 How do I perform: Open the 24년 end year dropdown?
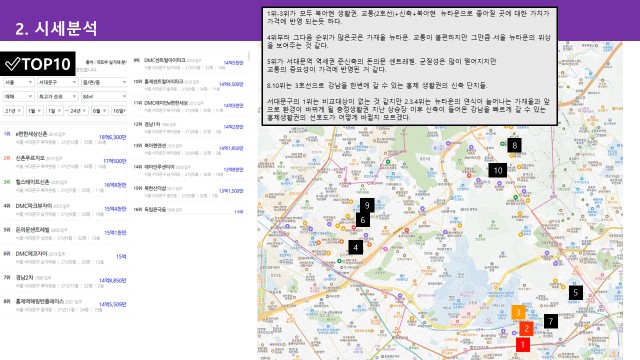click(x=78, y=111)
